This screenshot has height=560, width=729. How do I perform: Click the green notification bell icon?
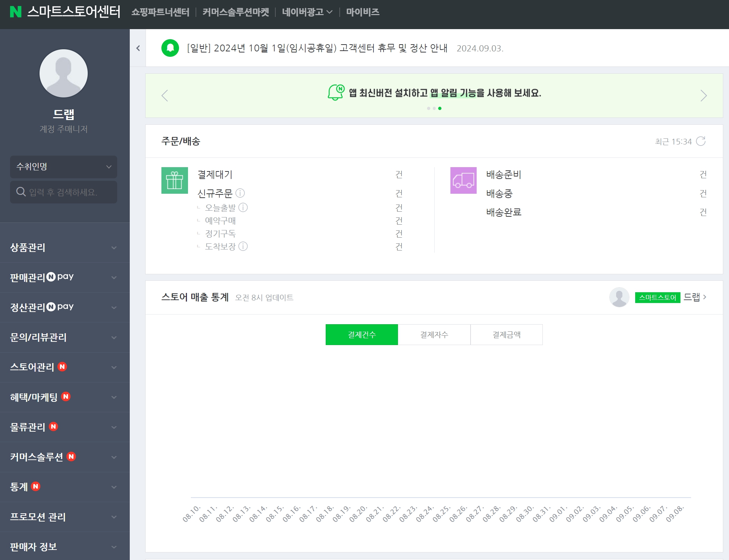pos(170,48)
